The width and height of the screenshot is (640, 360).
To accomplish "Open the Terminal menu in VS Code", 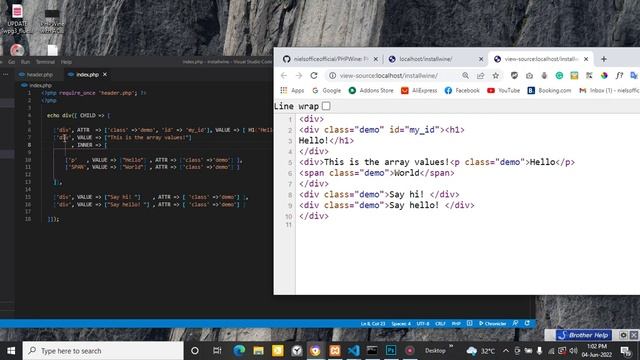I will [45, 62].
